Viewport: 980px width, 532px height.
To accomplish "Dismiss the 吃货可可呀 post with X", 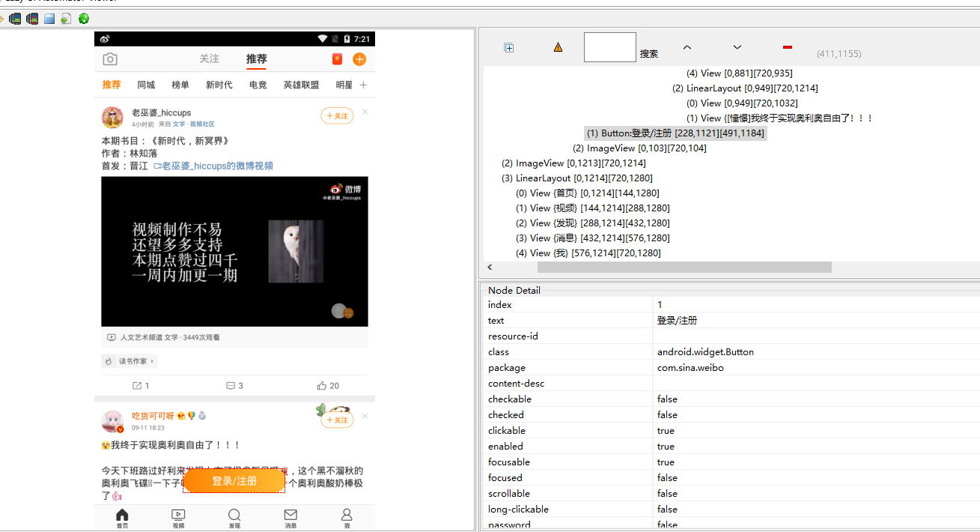I will point(365,416).
